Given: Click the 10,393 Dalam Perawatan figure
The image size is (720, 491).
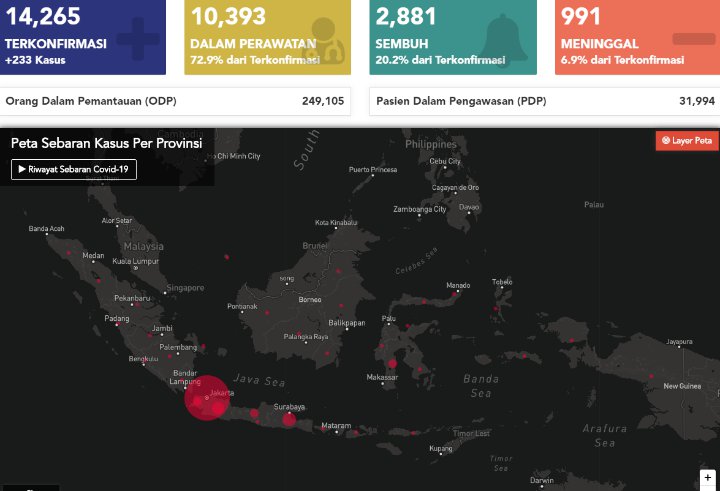Looking at the screenshot, I should coord(228,16).
